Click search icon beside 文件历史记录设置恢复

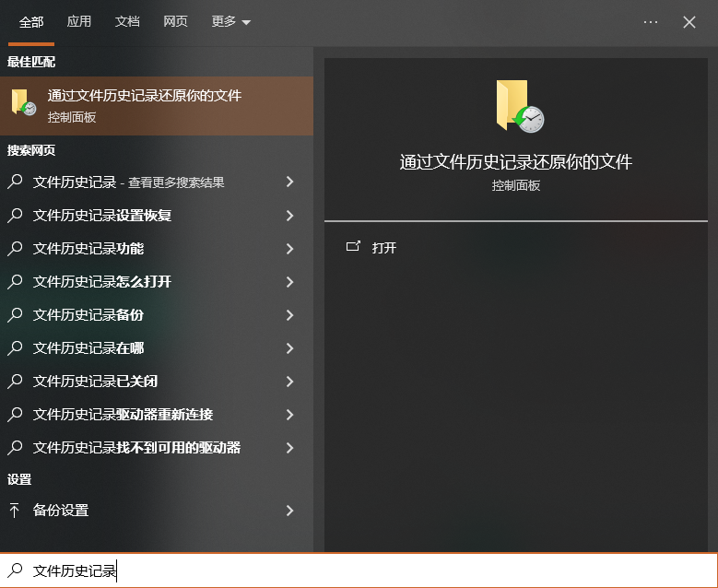click(x=15, y=216)
